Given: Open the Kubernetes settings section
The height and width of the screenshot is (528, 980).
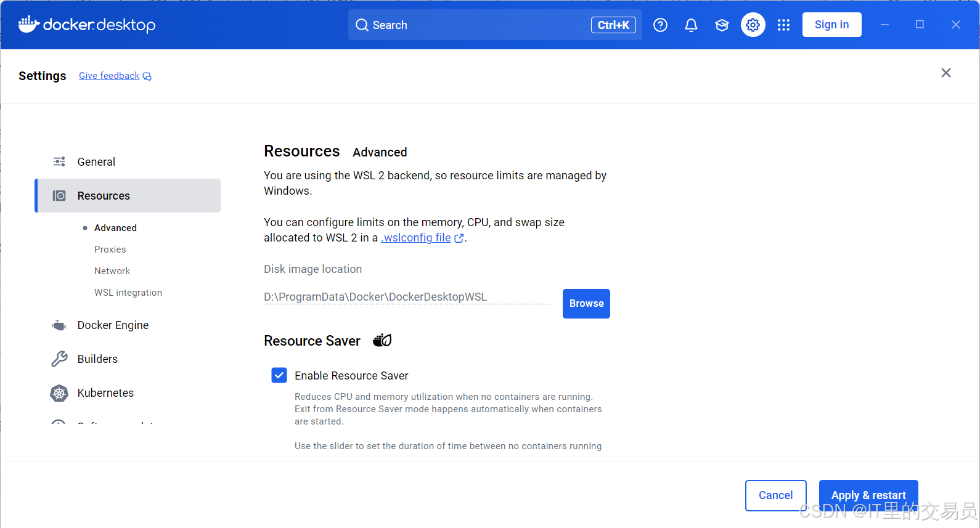Looking at the screenshot, I should (128, 393).
